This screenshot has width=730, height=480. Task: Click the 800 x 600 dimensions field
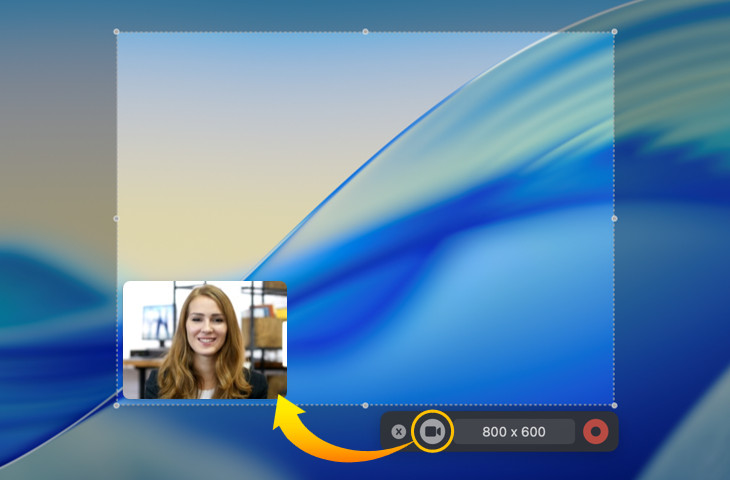click(514, 432)
